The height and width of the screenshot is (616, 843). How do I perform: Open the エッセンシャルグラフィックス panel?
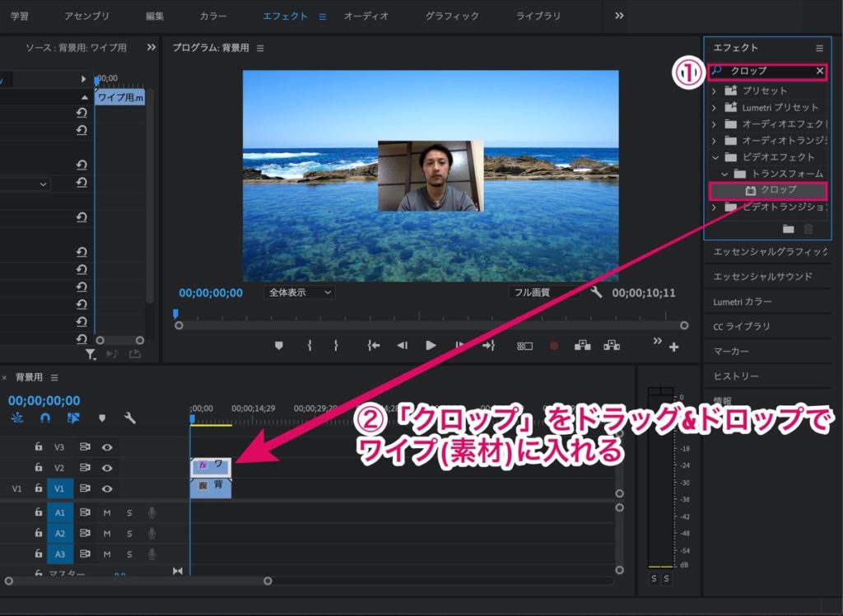point(771,252)
